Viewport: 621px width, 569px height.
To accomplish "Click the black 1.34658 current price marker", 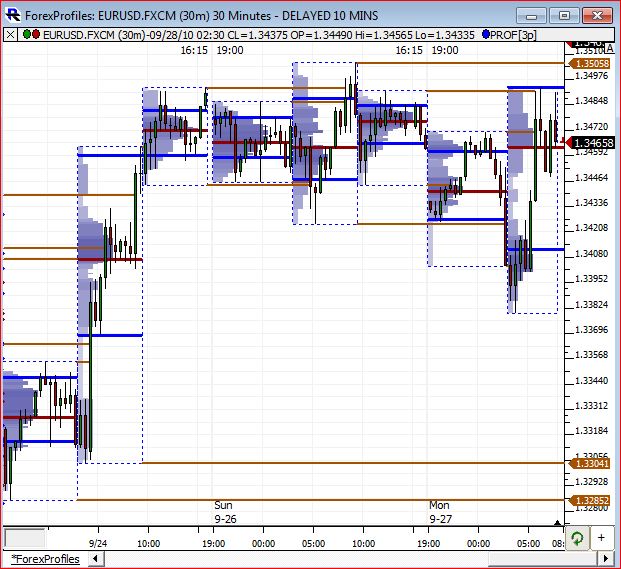I will pos(590,143).
